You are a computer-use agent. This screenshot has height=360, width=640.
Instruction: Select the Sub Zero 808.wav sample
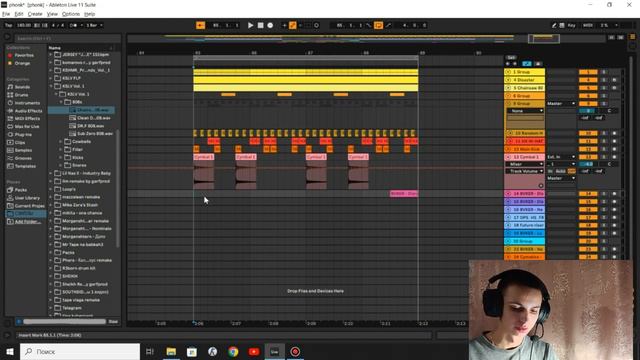click(91, 134)
